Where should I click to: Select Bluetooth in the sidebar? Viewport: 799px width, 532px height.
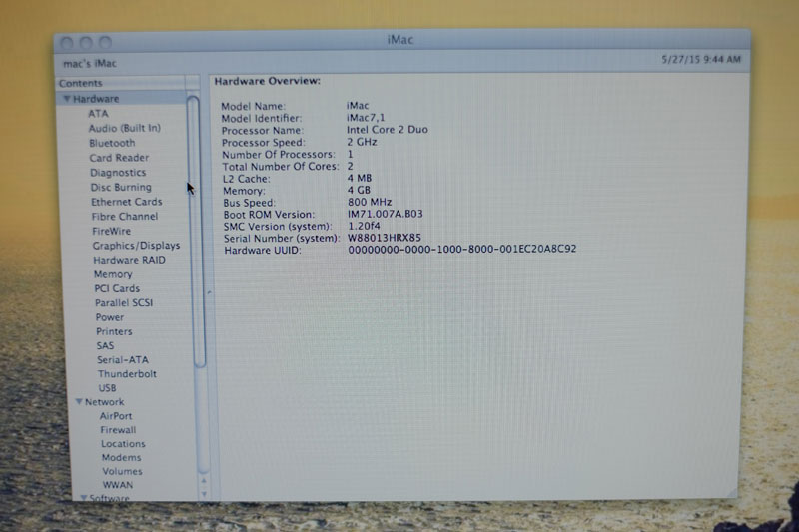click(x=112, y=143)
